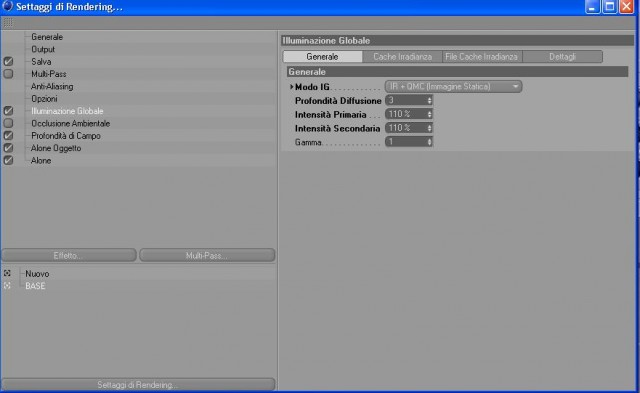Toggle the Profondità di Campo checkbox
The height and width of the screenshot is (393, 640).
pos(8,135)
